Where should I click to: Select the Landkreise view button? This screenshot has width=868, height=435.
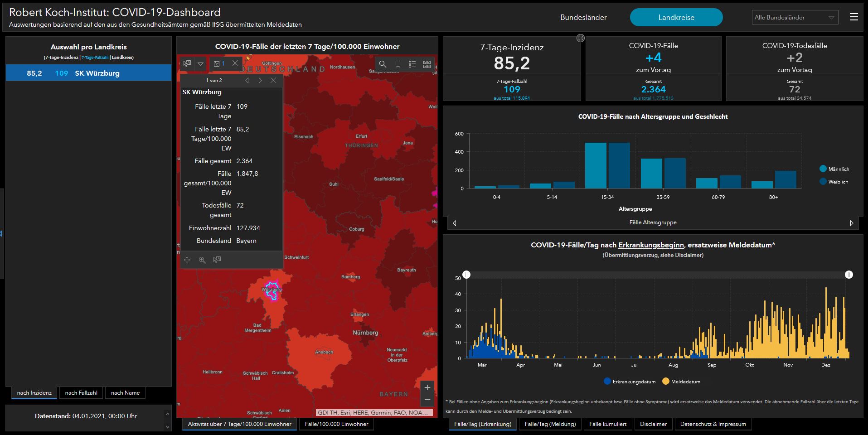click(x=676, y=18)
